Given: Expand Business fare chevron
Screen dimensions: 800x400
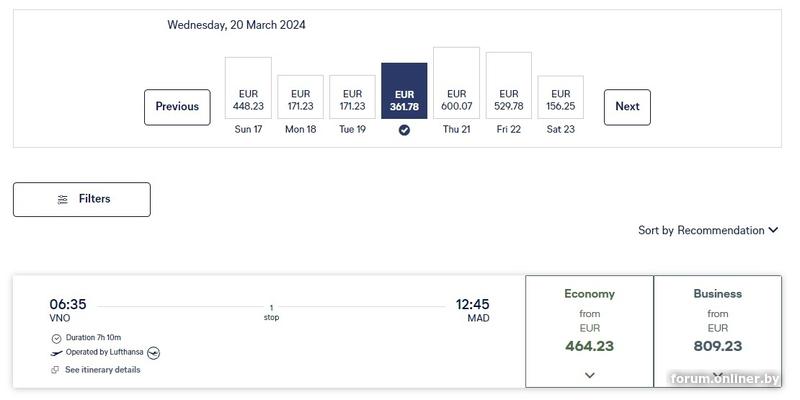Looking at the screenshot, I should tap(718, 375).
